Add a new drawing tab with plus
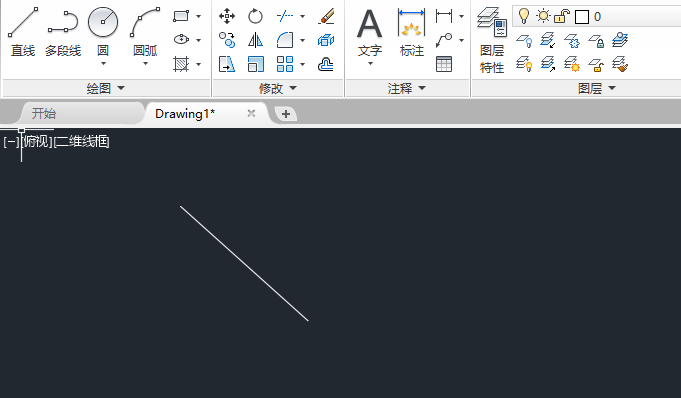The height and width of the screenshot is (398, 681). click(286, 114)
